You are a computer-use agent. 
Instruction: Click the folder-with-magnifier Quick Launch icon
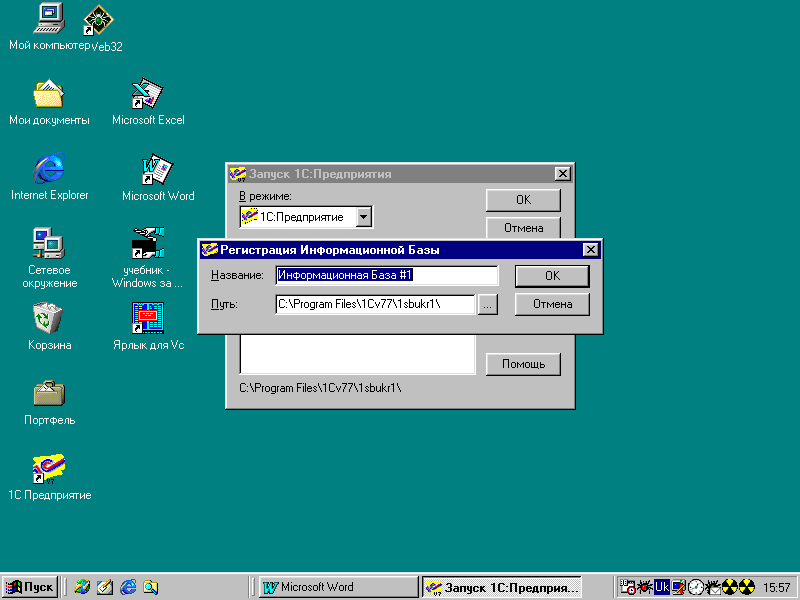pos(151,587)
